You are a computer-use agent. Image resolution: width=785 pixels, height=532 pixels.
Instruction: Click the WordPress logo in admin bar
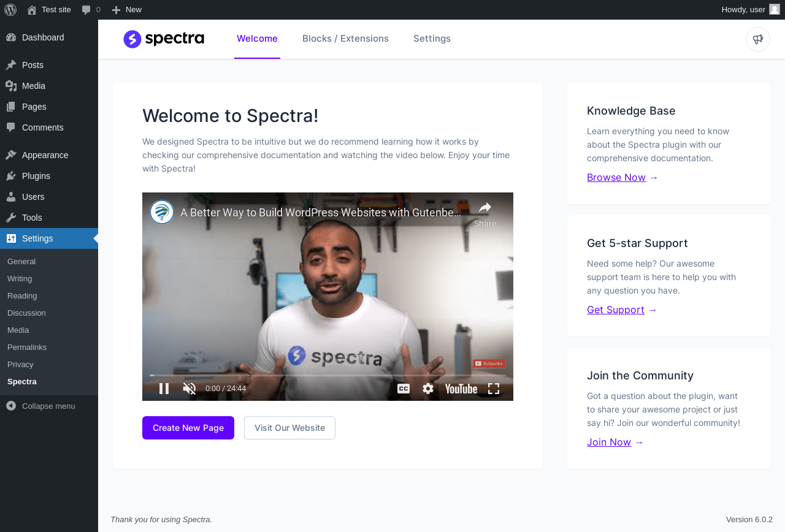tap(10, 10)
